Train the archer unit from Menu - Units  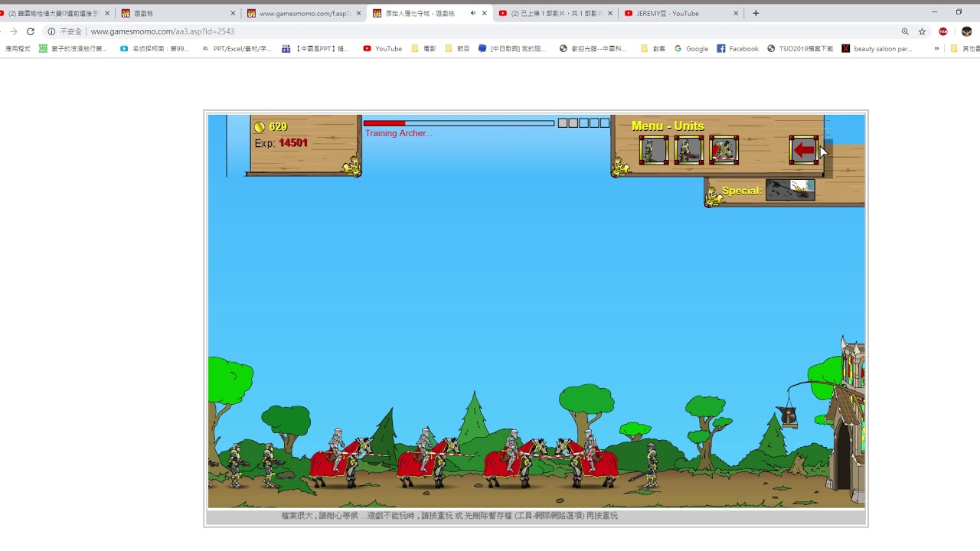[x=689, y=150]
